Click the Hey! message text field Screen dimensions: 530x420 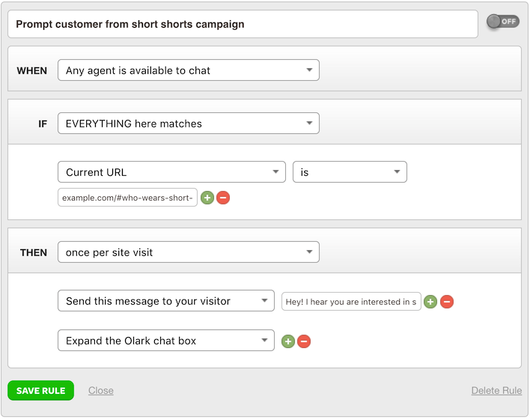pyautogui.click(x=350, y=302)
